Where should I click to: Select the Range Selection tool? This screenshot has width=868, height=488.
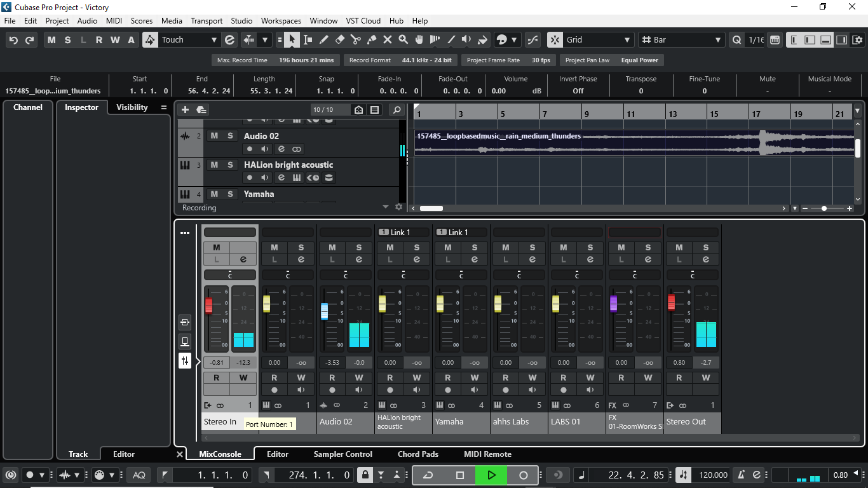pos(308,40)
